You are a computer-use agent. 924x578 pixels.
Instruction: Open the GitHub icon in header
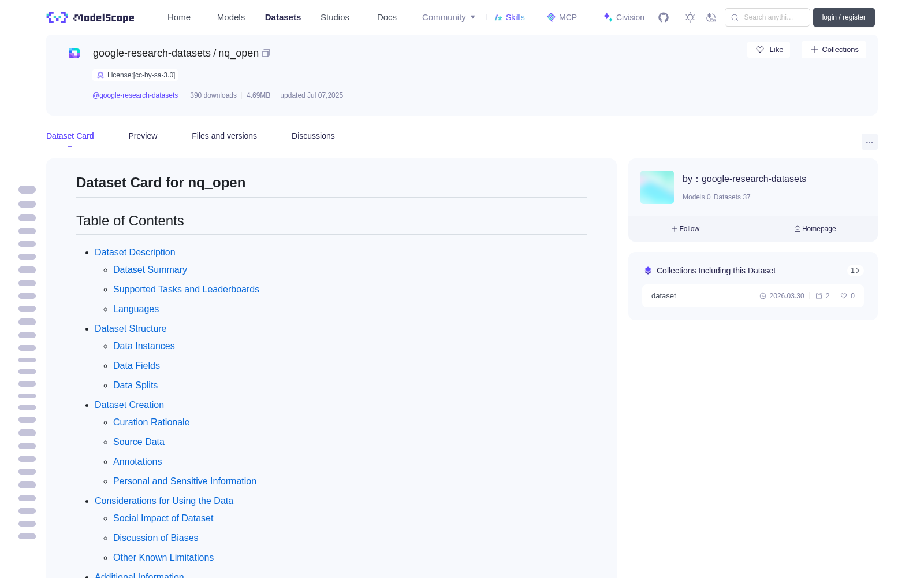pos(664,17)
